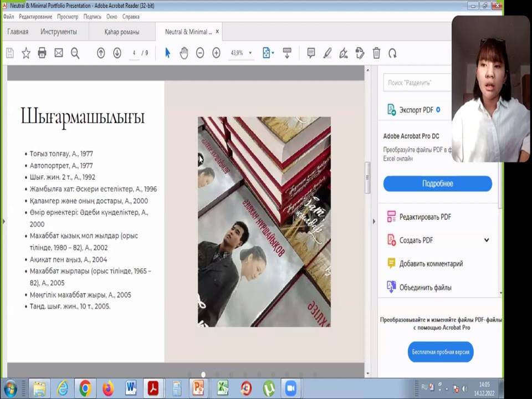Bookmark the file with the star icon

[x=26, y=53]
